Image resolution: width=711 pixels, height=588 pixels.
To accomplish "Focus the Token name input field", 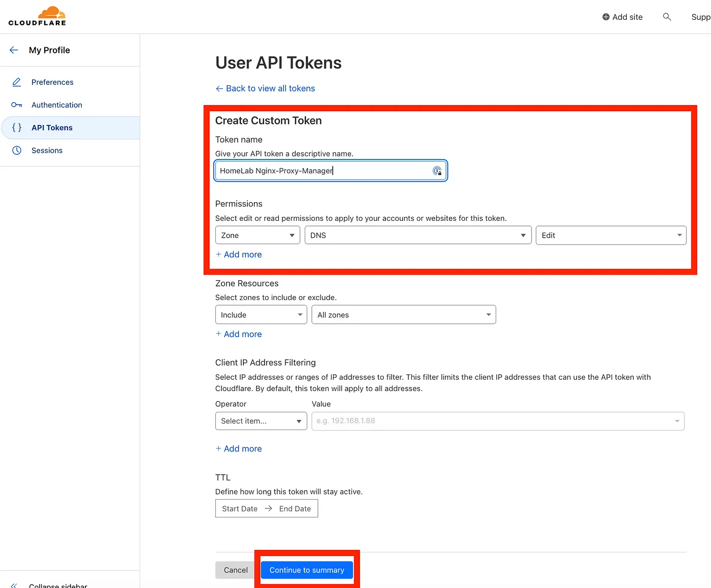I will coord(331,171).
